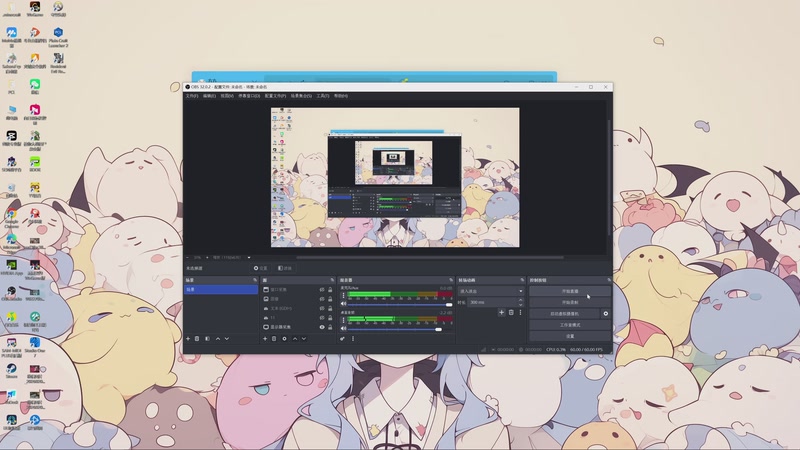800x450 pixels.
Task: Open transition properties three-dot menu
Action: [x=520, y=312]
